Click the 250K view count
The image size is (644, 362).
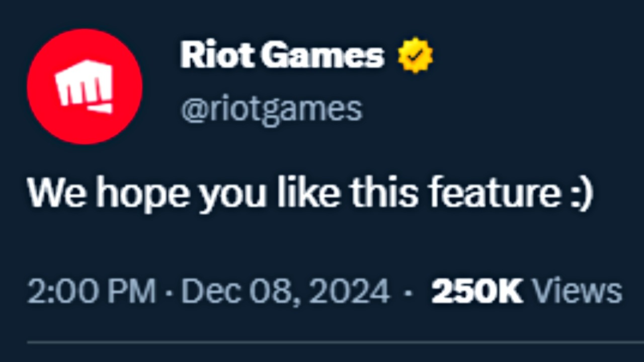477,292
